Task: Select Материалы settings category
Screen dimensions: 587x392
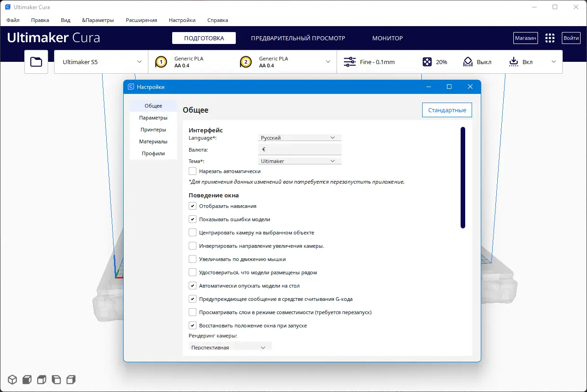Action: (x=153, y=142)
